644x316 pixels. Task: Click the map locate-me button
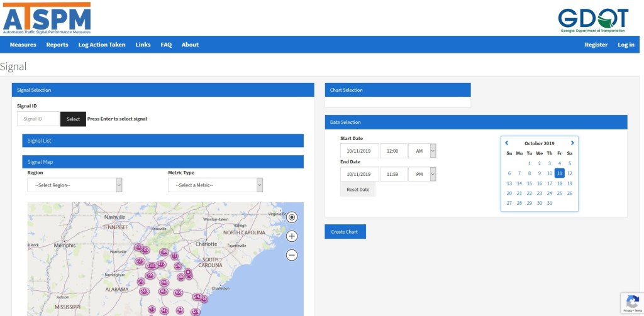tap(292, 217)
